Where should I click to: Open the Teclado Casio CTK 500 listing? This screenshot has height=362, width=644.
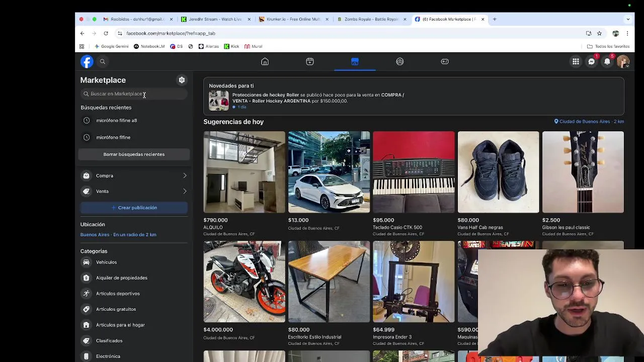click(414, 172)
